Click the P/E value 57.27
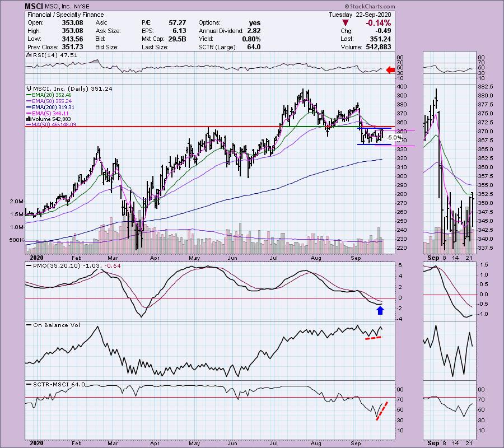The height and width of the screenshot is (448, 504). [178, 23]
